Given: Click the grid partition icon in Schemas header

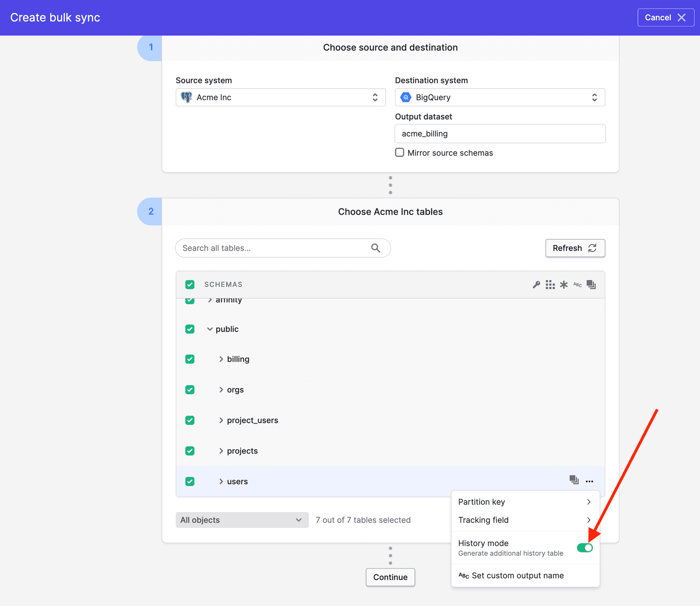Looking at the screenshot, I should pos(550,285).
